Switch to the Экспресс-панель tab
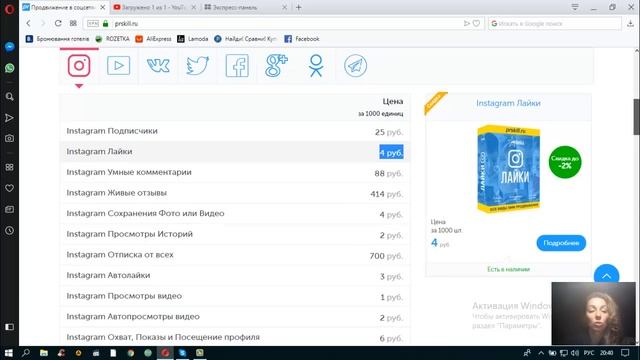Image resolution: width=640 pixels, height=360 pixels. [246, 7]
